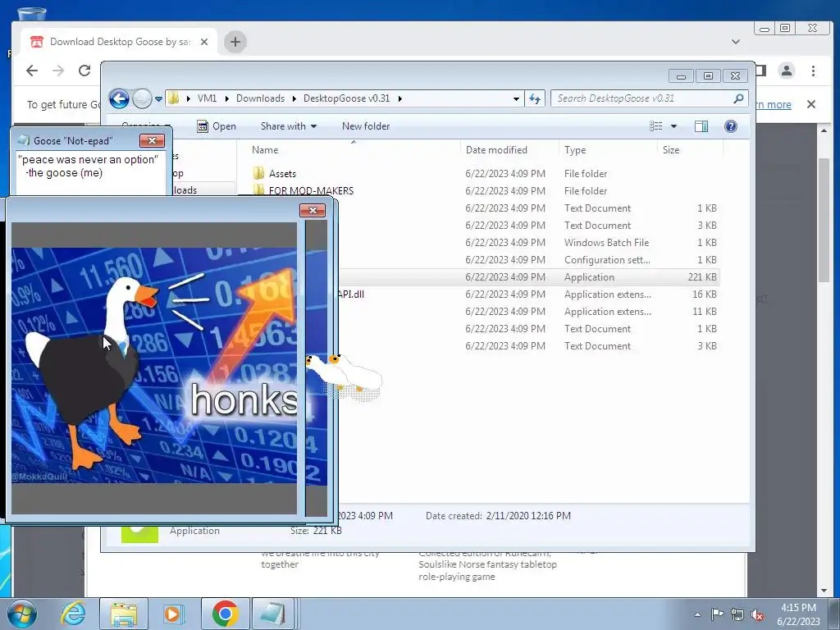The width and height of the screenshot is (840, 630).
Task: Go forward in Explorer window
Action: pos(142,98)
